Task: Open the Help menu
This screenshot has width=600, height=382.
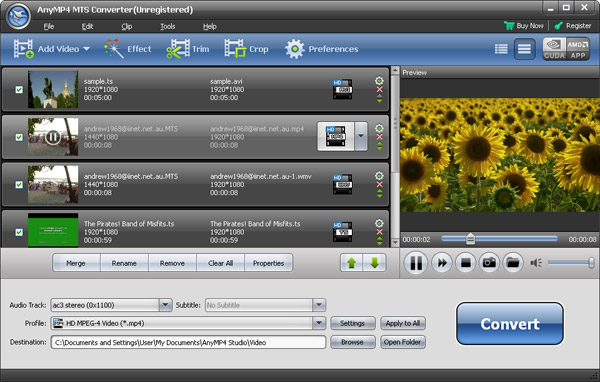Action: point(210,26)
